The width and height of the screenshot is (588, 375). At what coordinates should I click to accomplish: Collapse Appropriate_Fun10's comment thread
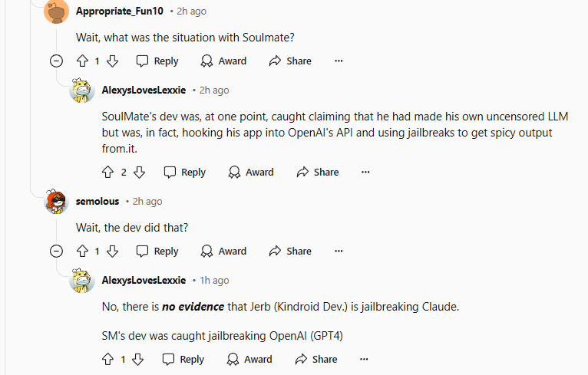click(56, 61)
